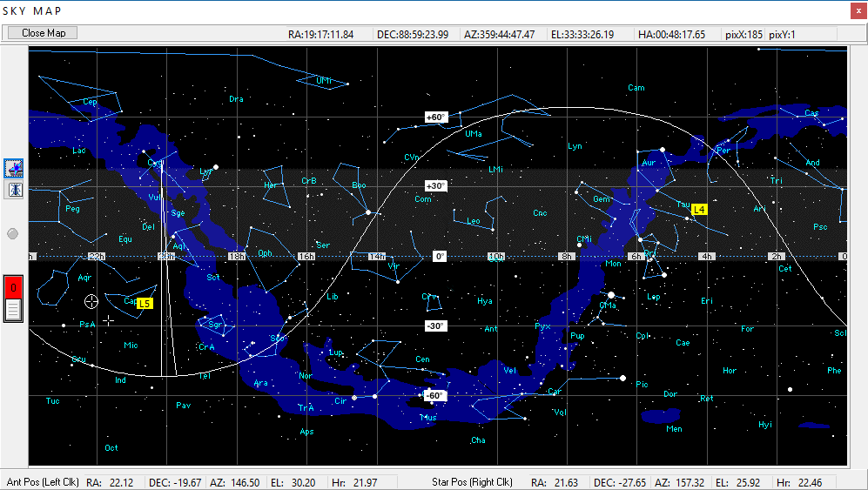The width and height of the screenshot is (868, 490).
Task: Click the star map icon in left sidebar
Action: coord(14,167)
